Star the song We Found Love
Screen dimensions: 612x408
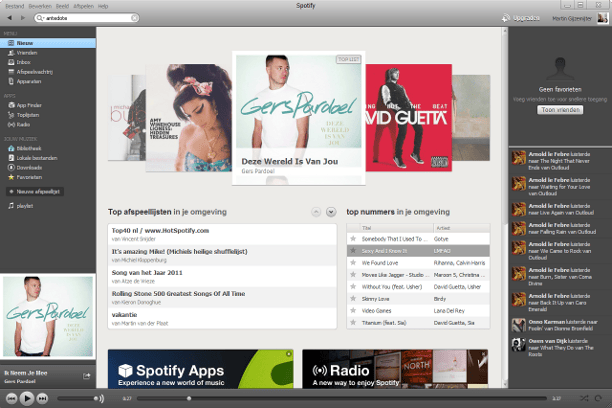coord(353,263)
